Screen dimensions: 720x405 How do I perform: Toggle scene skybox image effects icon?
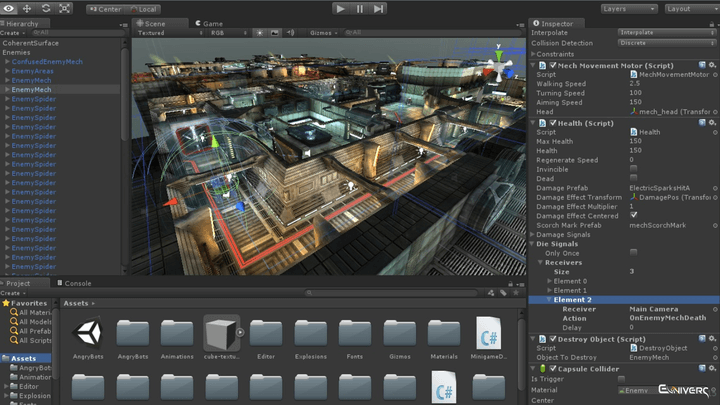[275, 33]
